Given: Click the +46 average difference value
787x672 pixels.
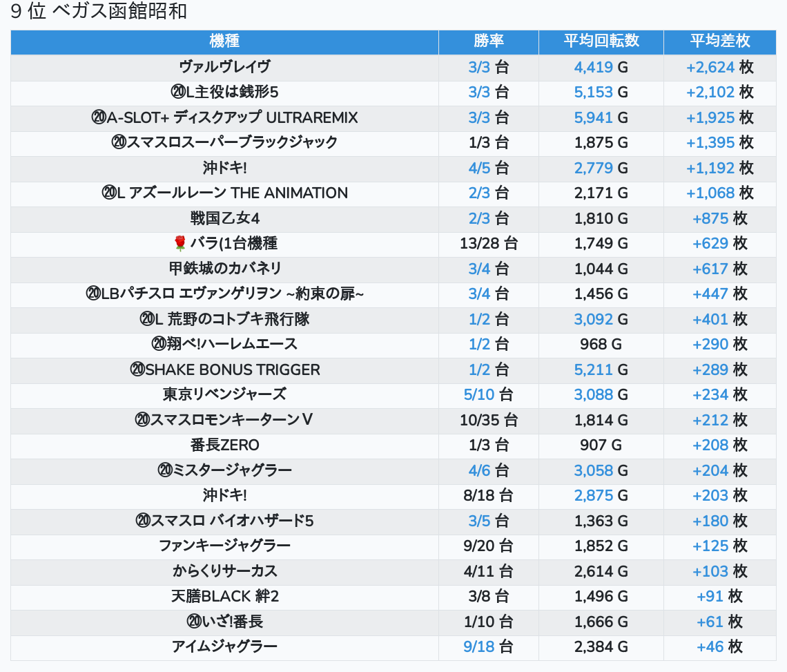Looking at the screenshot, I should coord(710,646).
